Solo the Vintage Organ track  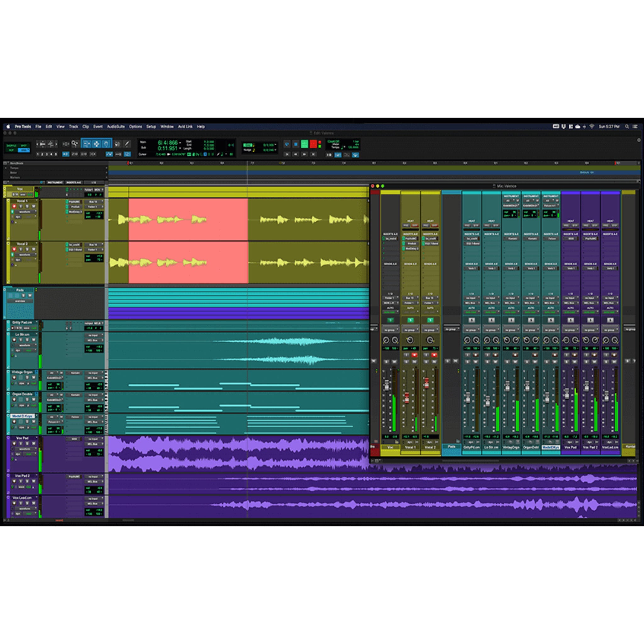(x=27, y=377)
